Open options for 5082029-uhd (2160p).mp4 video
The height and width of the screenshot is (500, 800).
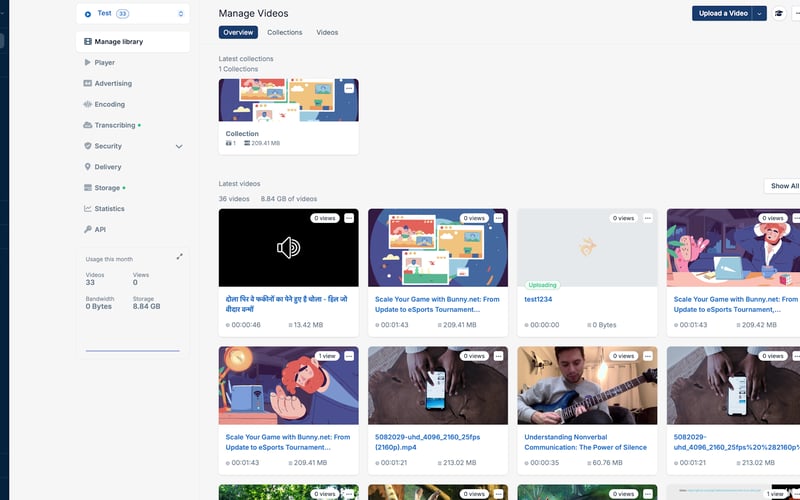click(x=498, y=356)
